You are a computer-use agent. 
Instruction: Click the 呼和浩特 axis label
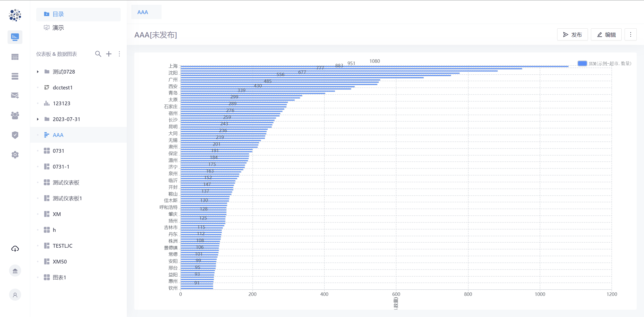(169, 207)
